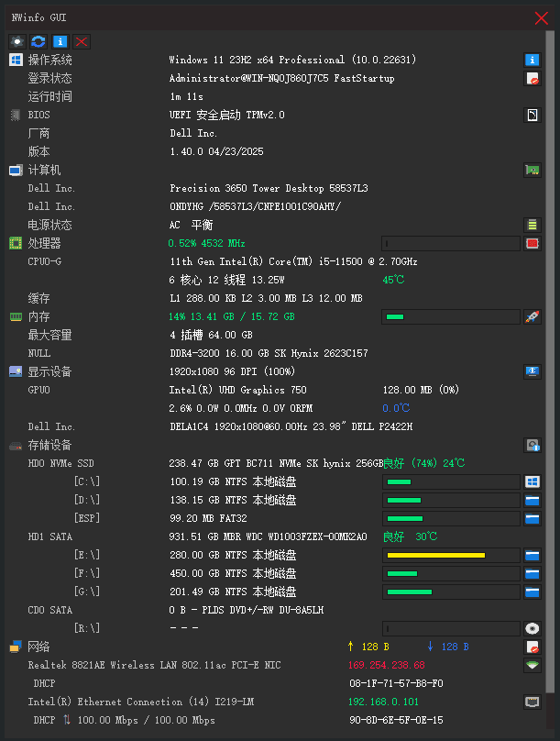Open the about info toolbar icon
Viewport: 560px width, 741px height.
[x=60, y=41]
